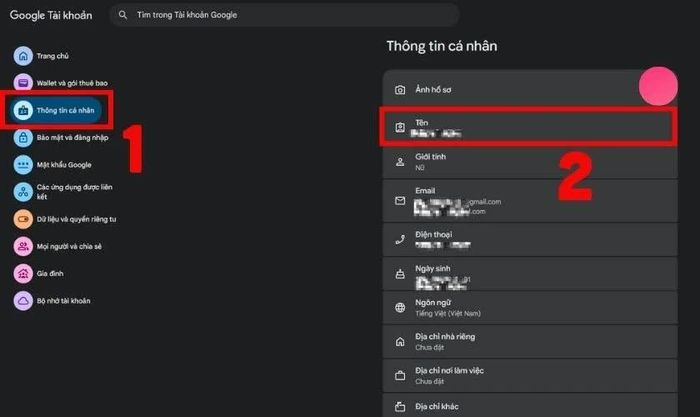Open the Ảnh hồ sơ row

(x=530, y=88)
